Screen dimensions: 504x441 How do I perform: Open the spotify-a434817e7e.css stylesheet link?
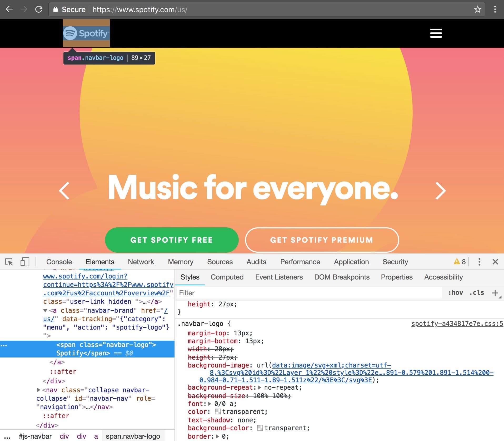pyautogui.click(x=456, y=324)
